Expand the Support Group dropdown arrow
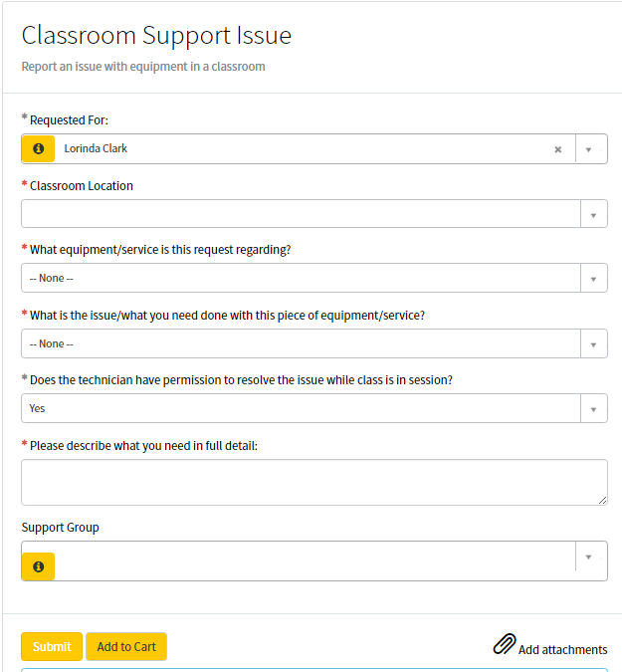 click(590, 557)
